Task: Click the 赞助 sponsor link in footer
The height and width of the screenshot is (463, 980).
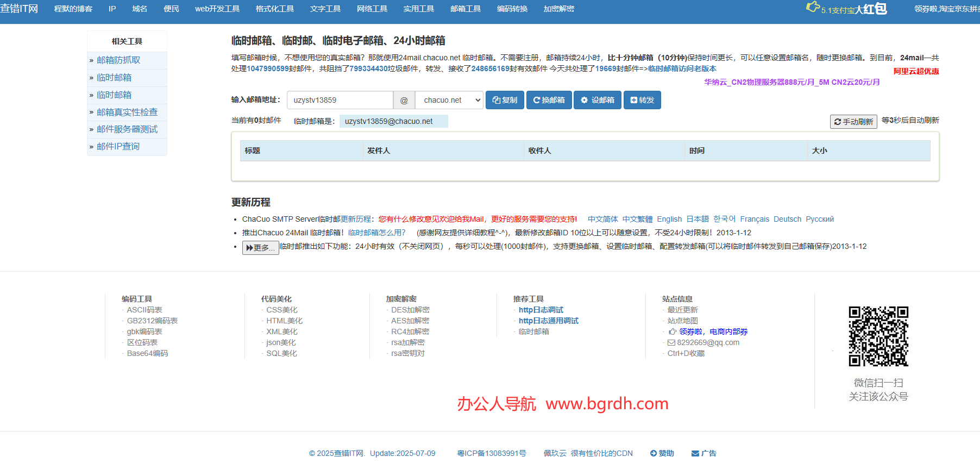Action: (662, 453)
